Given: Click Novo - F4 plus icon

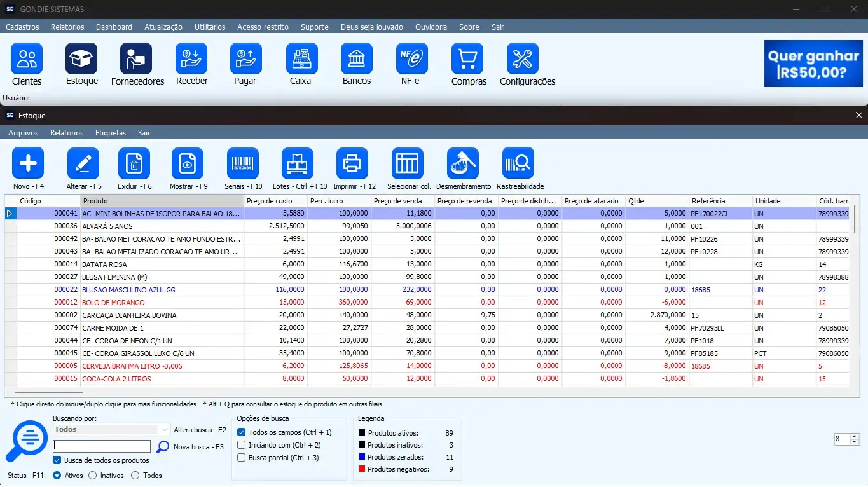Looking at the screenshot, I should [28, 163].
